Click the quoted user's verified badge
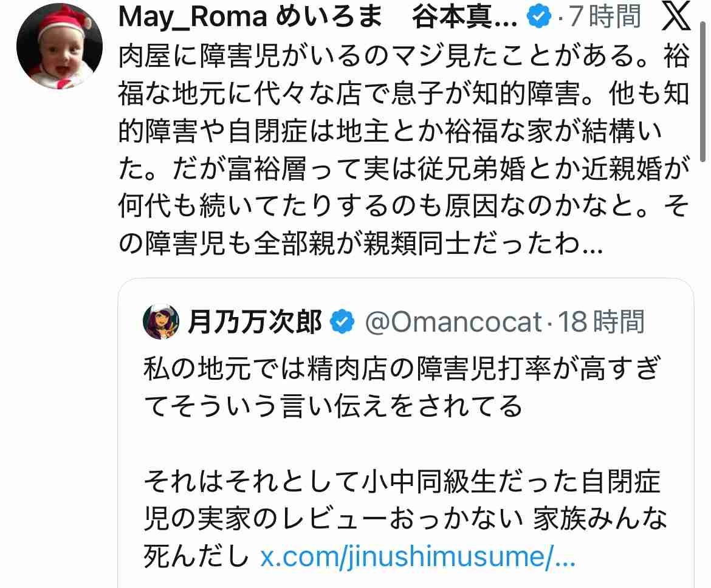The height and width of the screenshot is (588, 711). [342, 321]
